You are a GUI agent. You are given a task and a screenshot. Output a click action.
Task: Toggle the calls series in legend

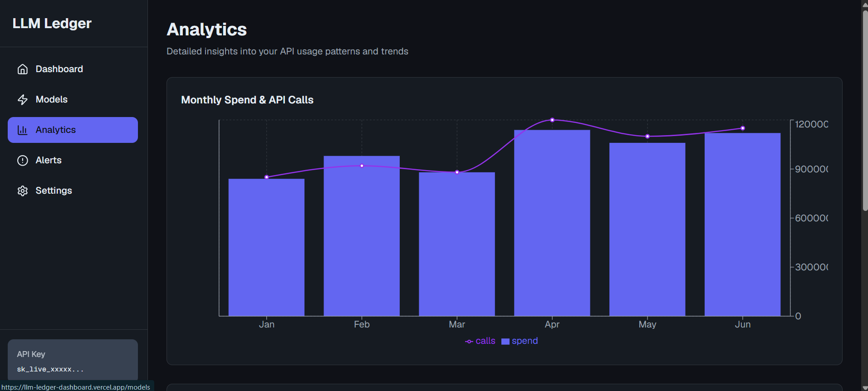click(x=480, y=341)
